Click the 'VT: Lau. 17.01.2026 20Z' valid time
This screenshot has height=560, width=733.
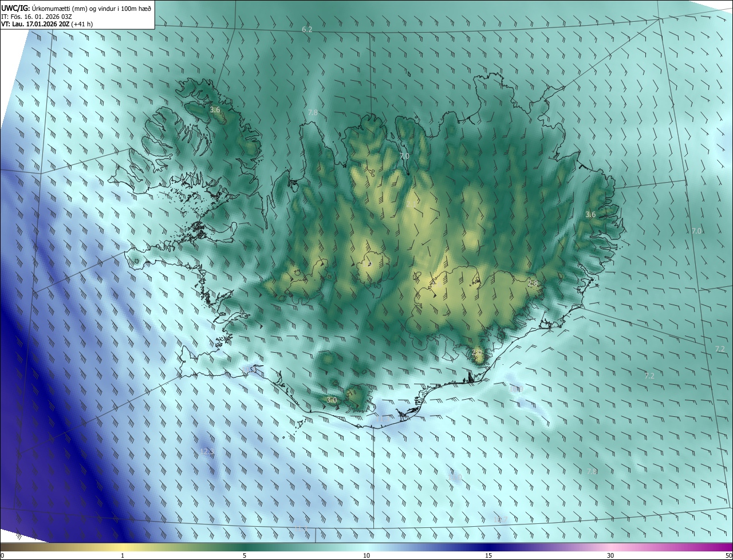pos(36,24)
